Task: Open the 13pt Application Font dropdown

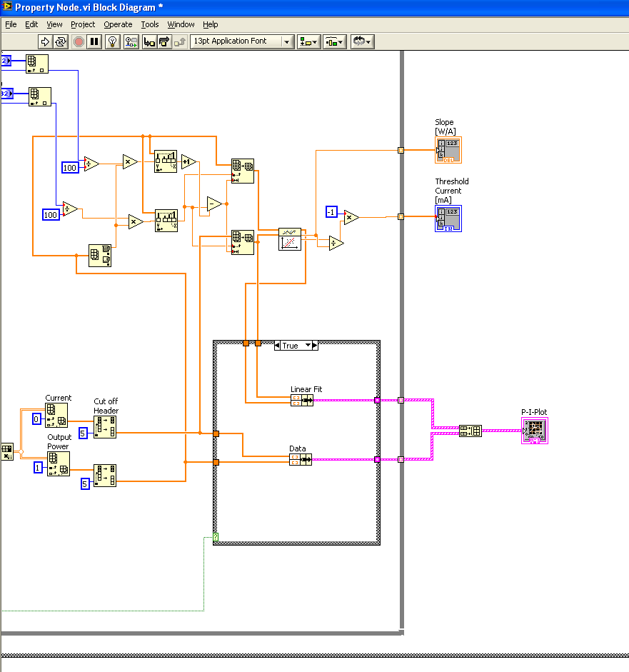Action: tap(242, 41)
